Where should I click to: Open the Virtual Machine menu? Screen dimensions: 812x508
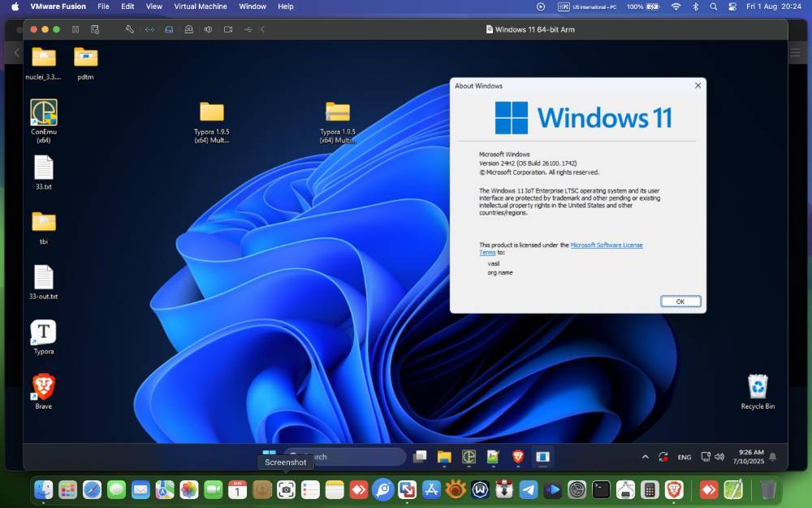click(x=201, y=7)
